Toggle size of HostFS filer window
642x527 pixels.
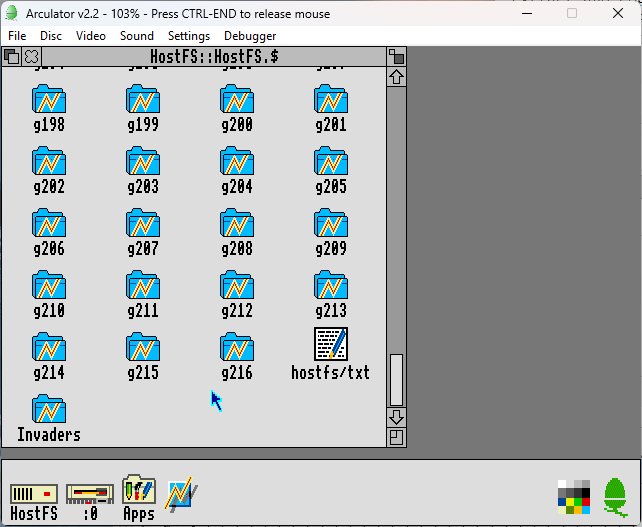[396, 57]
